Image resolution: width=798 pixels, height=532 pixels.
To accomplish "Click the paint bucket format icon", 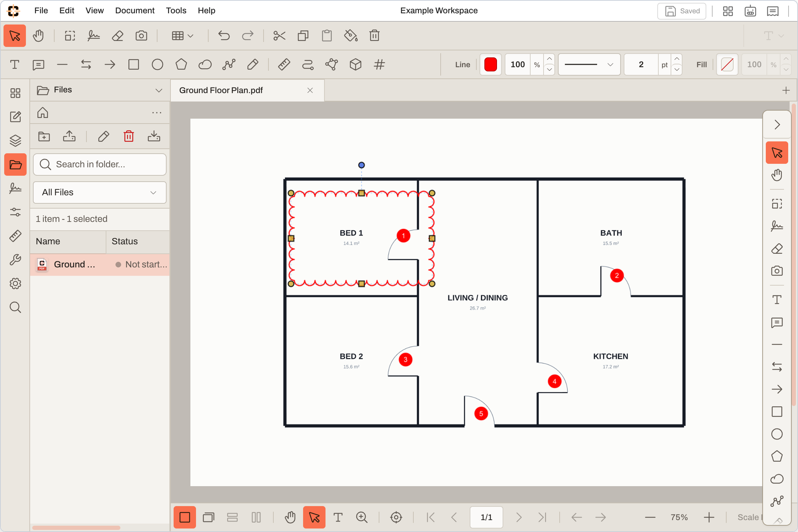I will pos(351,36).
